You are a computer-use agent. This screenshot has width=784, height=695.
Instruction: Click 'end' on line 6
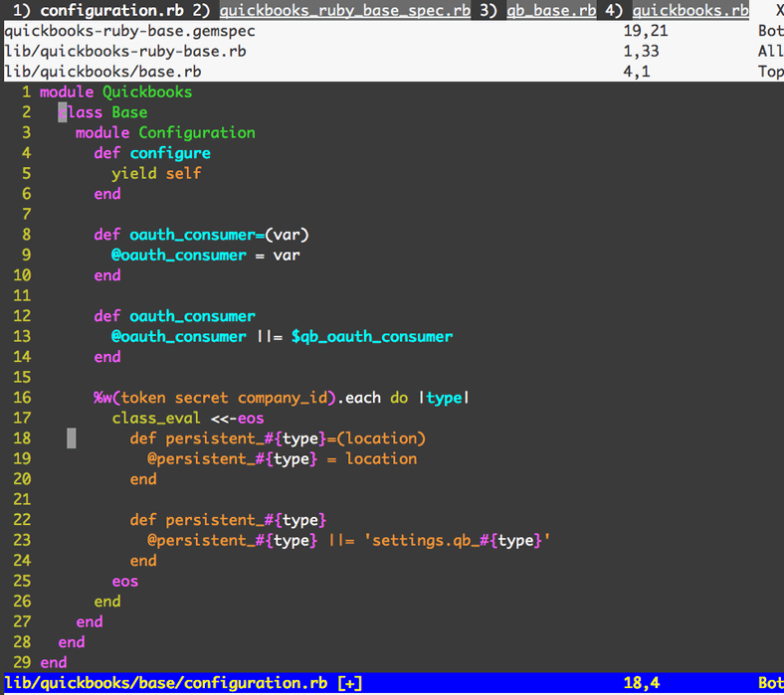pyautogui.click(x=107, y=194)
